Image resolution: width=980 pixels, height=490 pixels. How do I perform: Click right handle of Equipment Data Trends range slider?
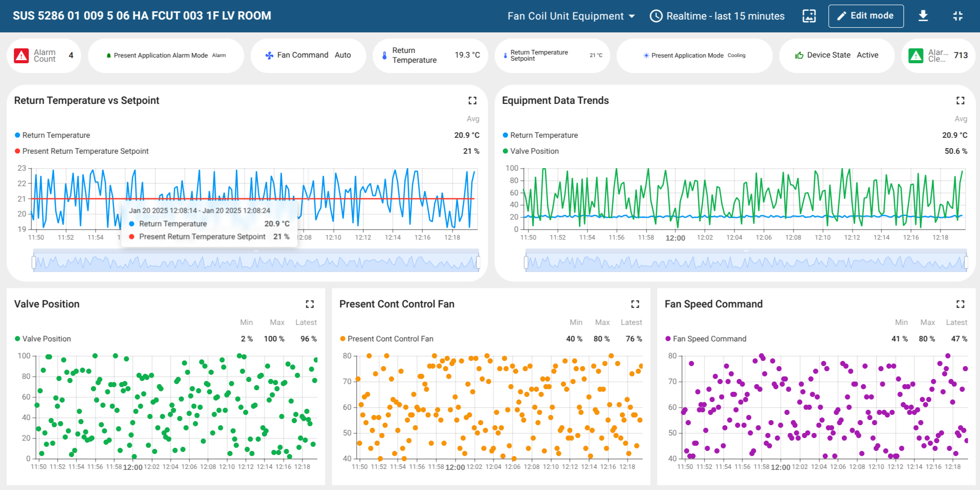[x=966, y=262]
